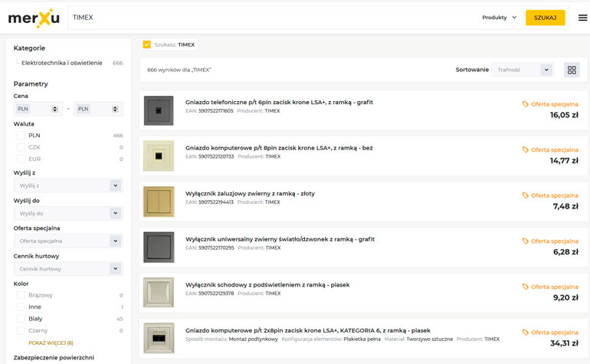Screen dimensions: 590x364
Task: Open Wyłącznik schodowy piasek product
Action: click(x=267, y=285)
